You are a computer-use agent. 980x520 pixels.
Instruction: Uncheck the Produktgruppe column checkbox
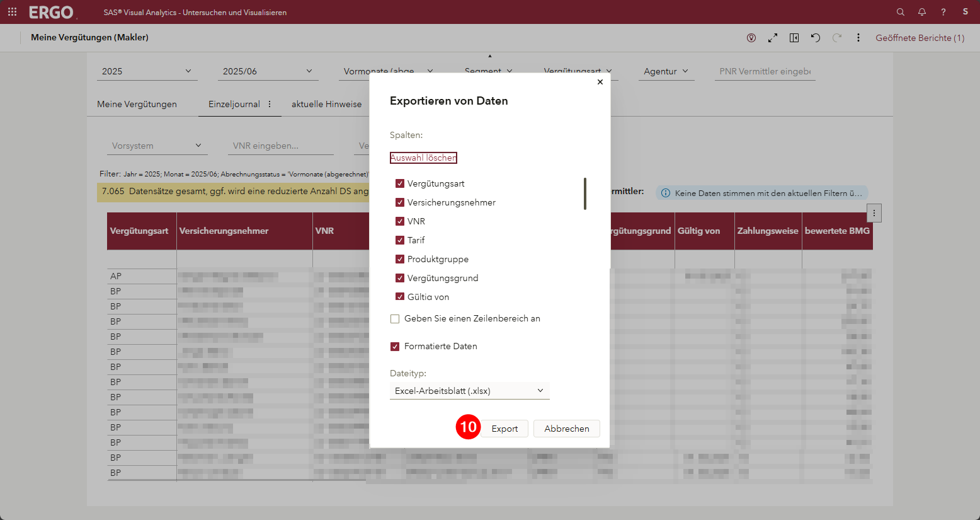point(400,259)
